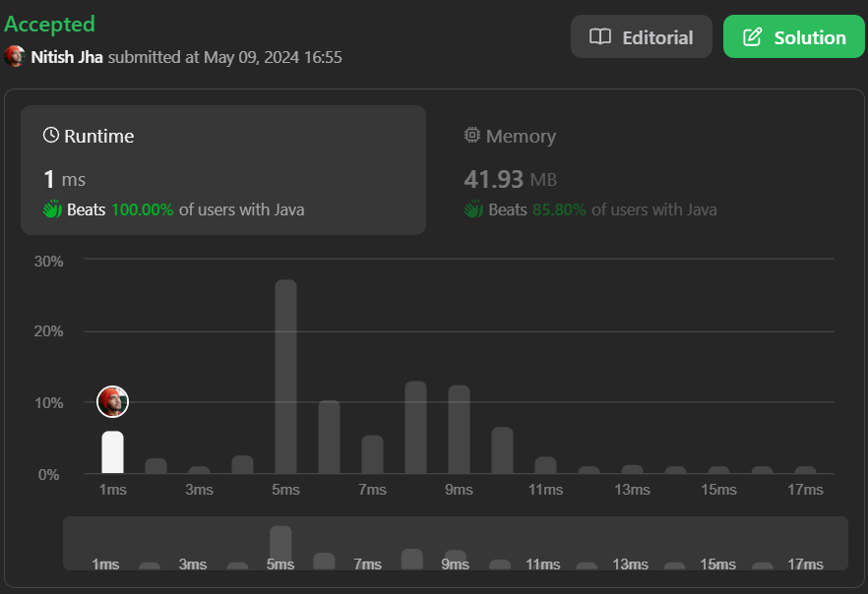The width and height of the screenshot is (868, 594).
Task: Click the clapping hands icon under Memory
Action: point(473,209)
